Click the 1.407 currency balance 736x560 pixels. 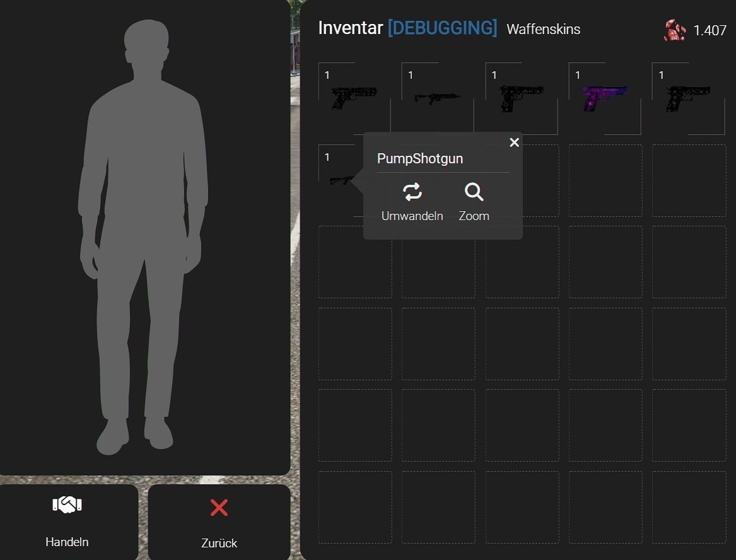coord(710,30)
